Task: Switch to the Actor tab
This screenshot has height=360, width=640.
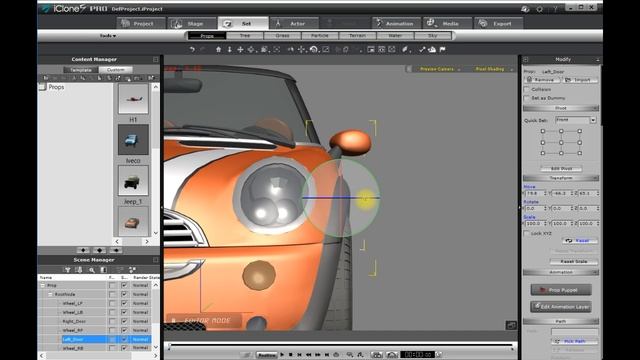Action: click(294, 24)
